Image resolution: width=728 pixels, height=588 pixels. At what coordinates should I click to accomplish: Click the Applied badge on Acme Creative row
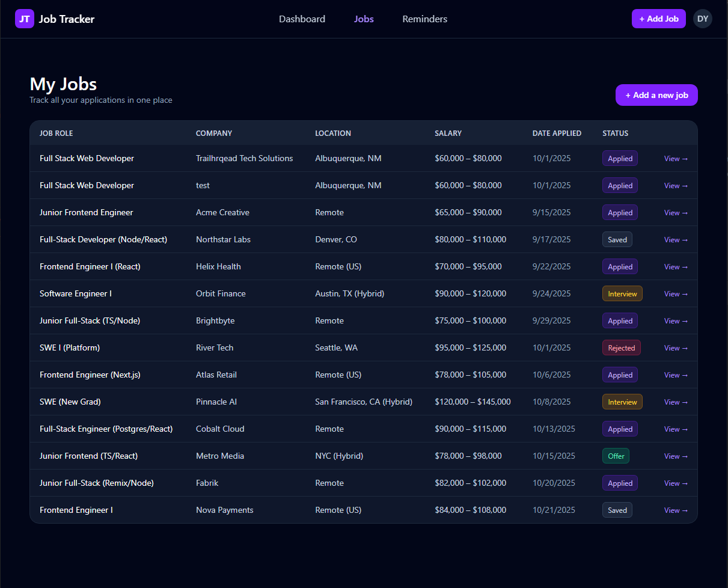coord(620,212)
